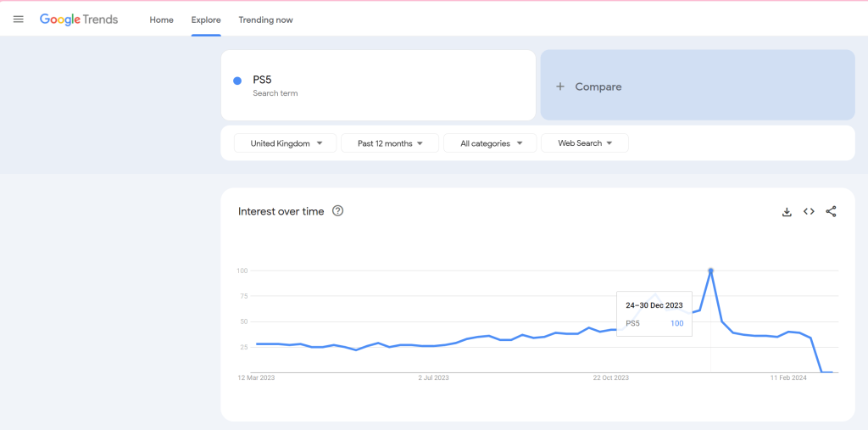Edit the PS5 search term field
Image resolution: width=868 pixels, height=430 pixels.
378,86
